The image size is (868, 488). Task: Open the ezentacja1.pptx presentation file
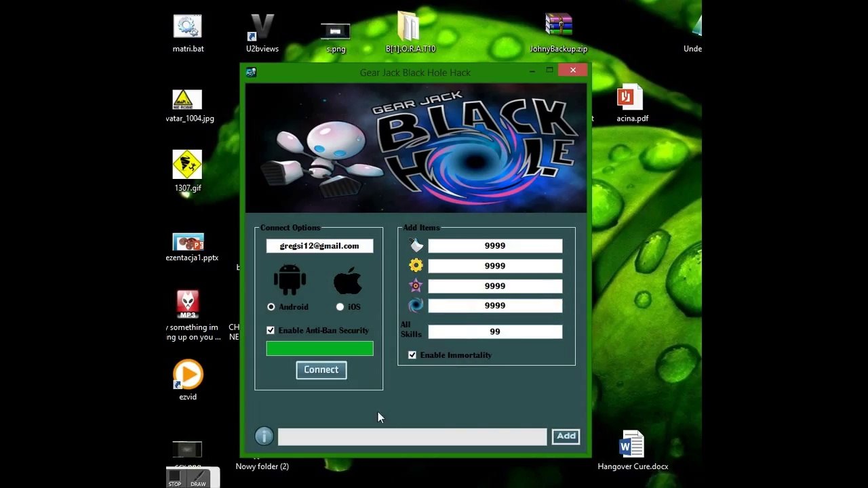(x=192, y=247)
